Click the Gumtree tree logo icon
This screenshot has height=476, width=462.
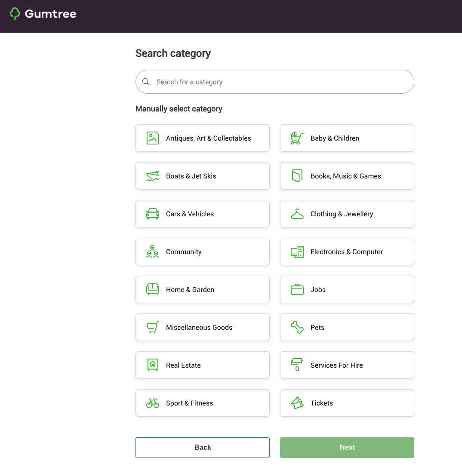point(15,14)
